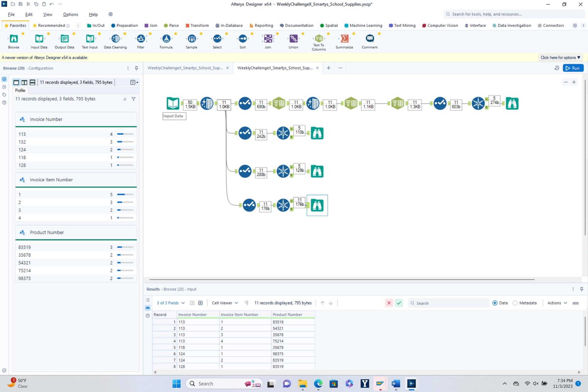588x392 pixels.
Task: Select the Formula tool in Favorites palette
Action: pyautogui.click(x=166, y=39)
